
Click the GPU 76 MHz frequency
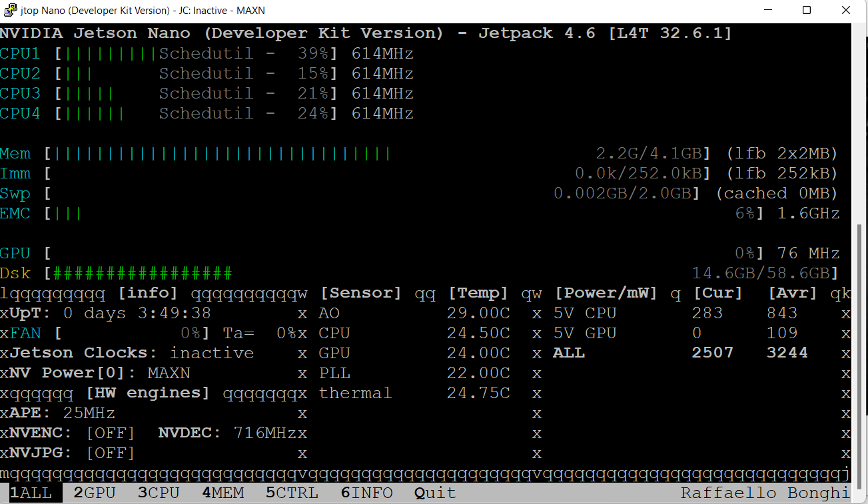click(808, 254)
